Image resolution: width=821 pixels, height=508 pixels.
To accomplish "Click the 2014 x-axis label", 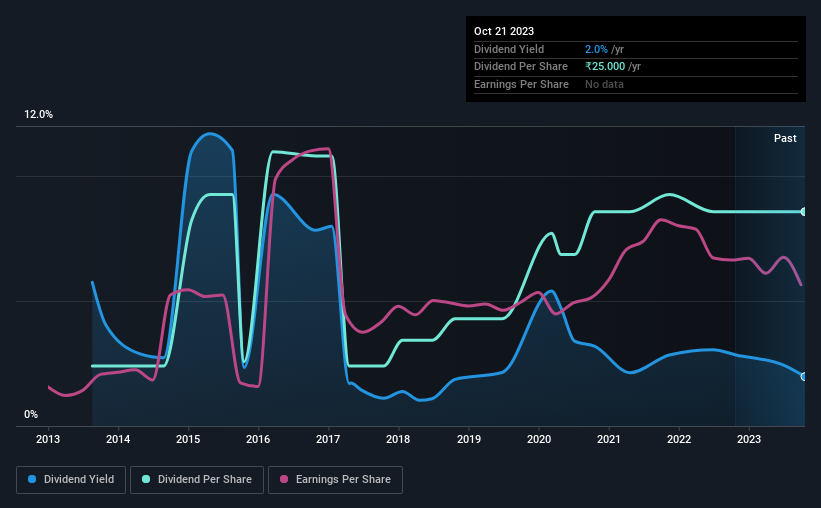I will click(118, 439).
